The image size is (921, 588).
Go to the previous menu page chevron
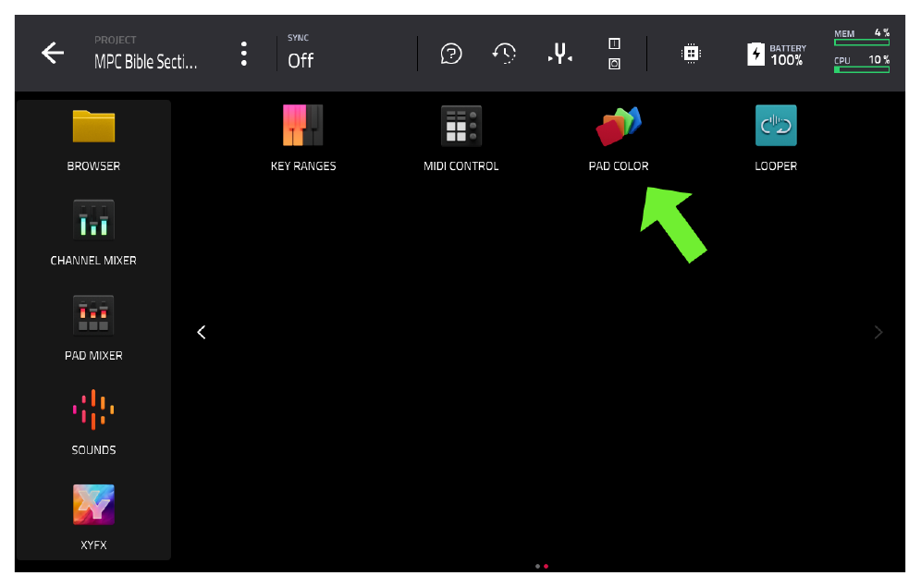(202, 333)
